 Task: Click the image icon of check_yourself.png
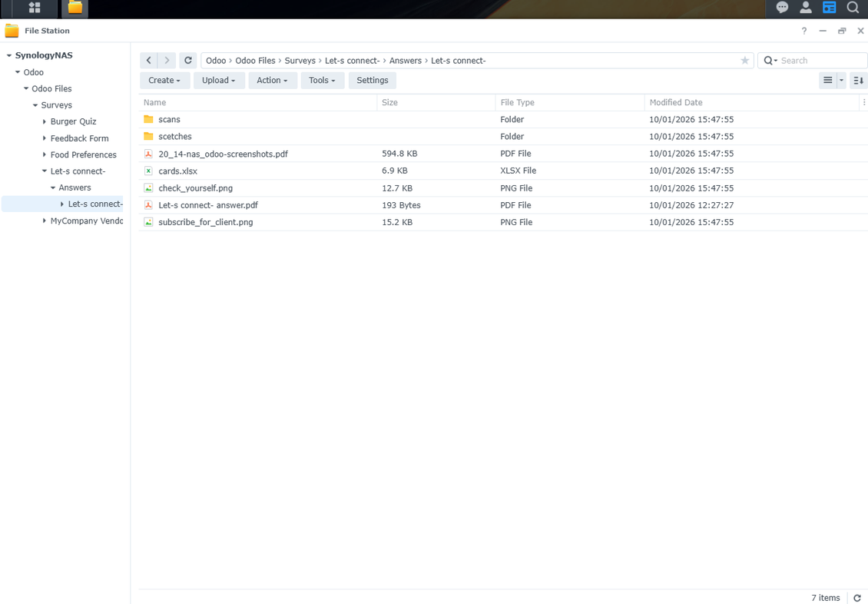(148, 188)
